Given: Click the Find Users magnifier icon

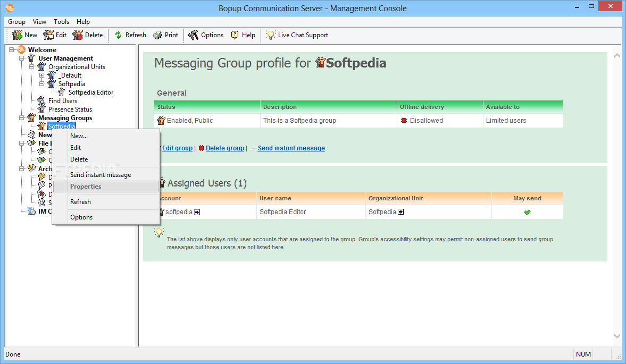Looking at the screenshot, I should 41,101.
